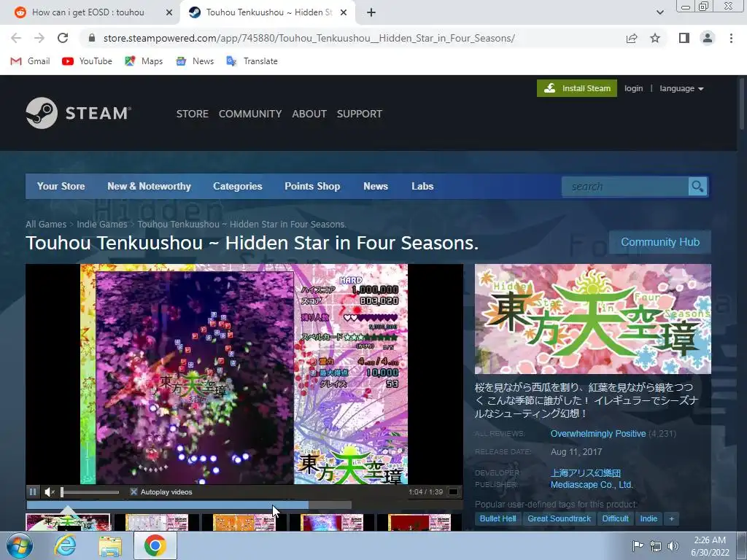
Task: Click the Steam logo
Action: tap(79, 113)
